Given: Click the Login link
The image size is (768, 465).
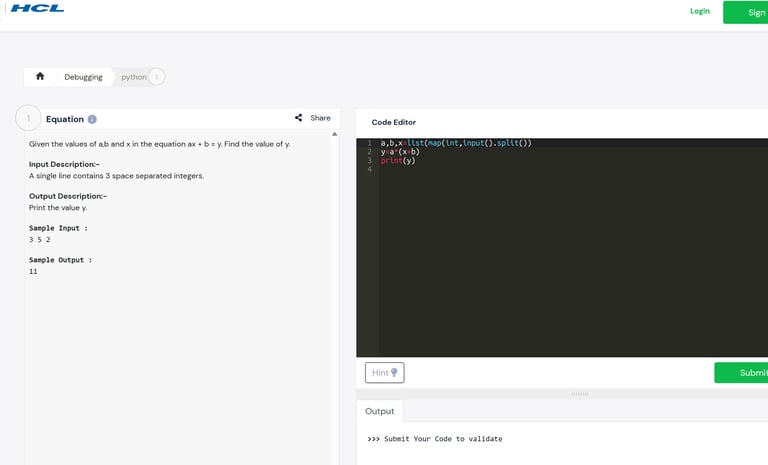Looking at the screenshot, I should (699, 11).
